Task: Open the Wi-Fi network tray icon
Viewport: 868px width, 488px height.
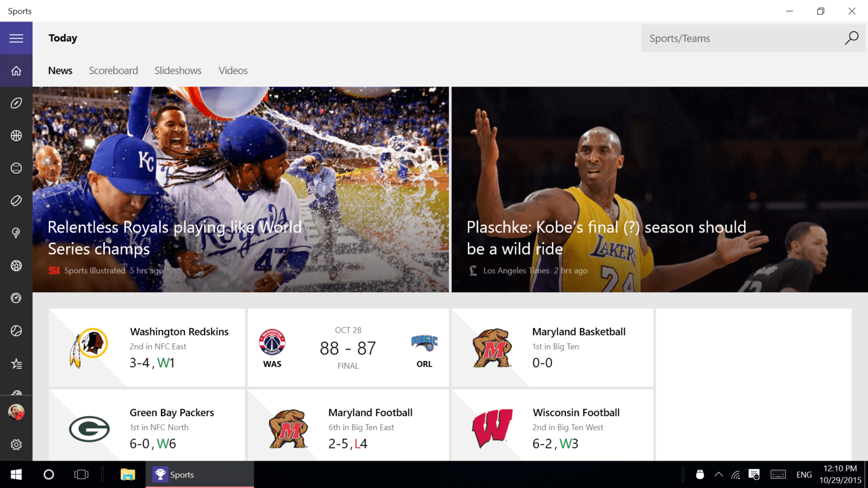Action: (x=736, y=475)
